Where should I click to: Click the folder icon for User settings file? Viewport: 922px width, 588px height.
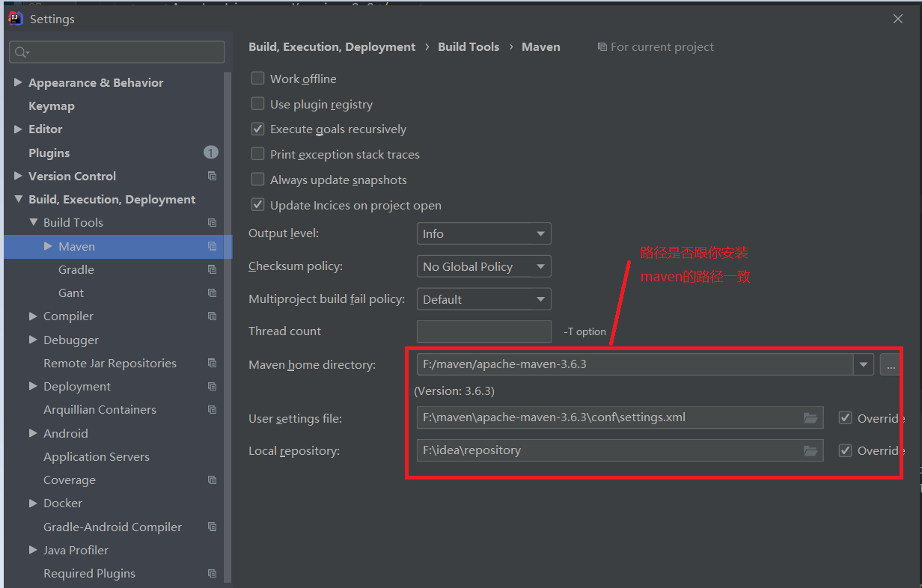coord(810,418)
